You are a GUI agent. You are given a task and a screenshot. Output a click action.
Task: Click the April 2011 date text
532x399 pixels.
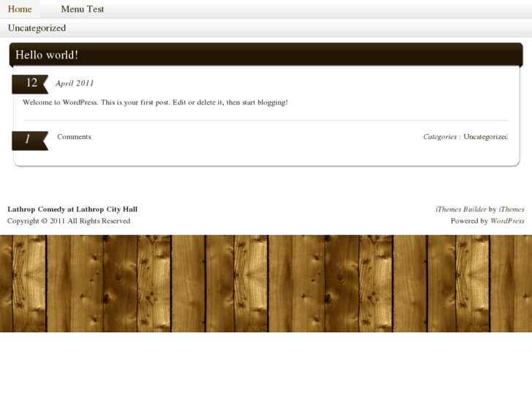(x=75, y=83)
